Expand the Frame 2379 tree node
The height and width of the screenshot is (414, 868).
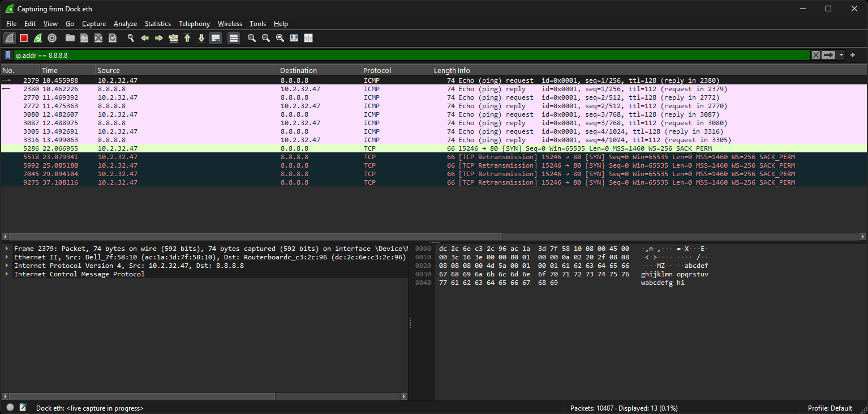7,249
